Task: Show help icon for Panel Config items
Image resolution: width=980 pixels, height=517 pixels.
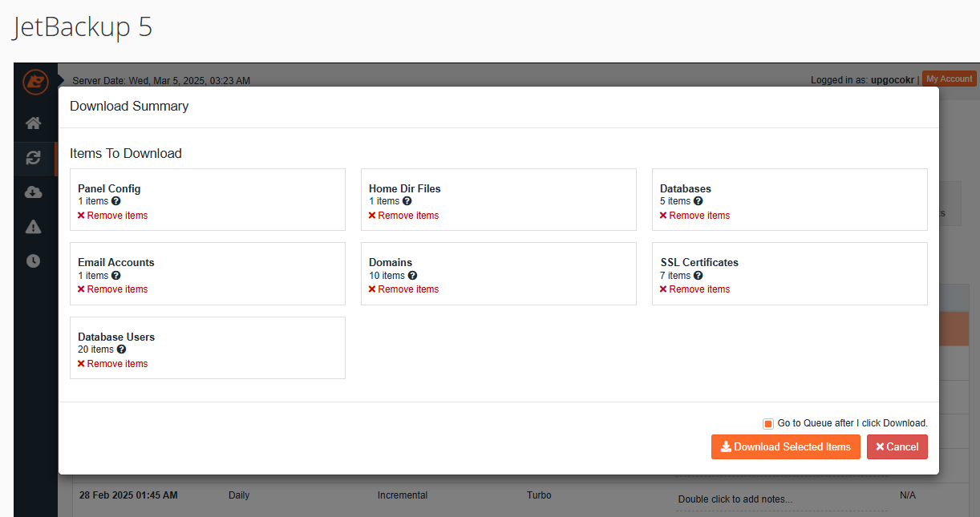Action: pyautogui.click(x=116, y=201)
